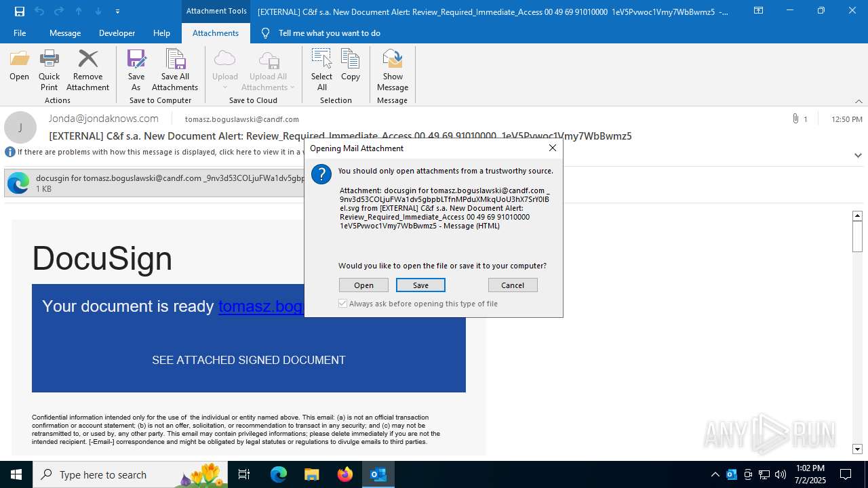Click the sender avatar circle J
The width and height of the screenshot is (868, 488).
coord(20,127)
